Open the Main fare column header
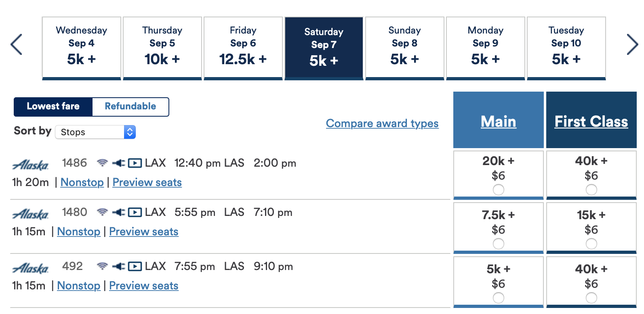The image size is (644, 314). [x=498, y=121]
